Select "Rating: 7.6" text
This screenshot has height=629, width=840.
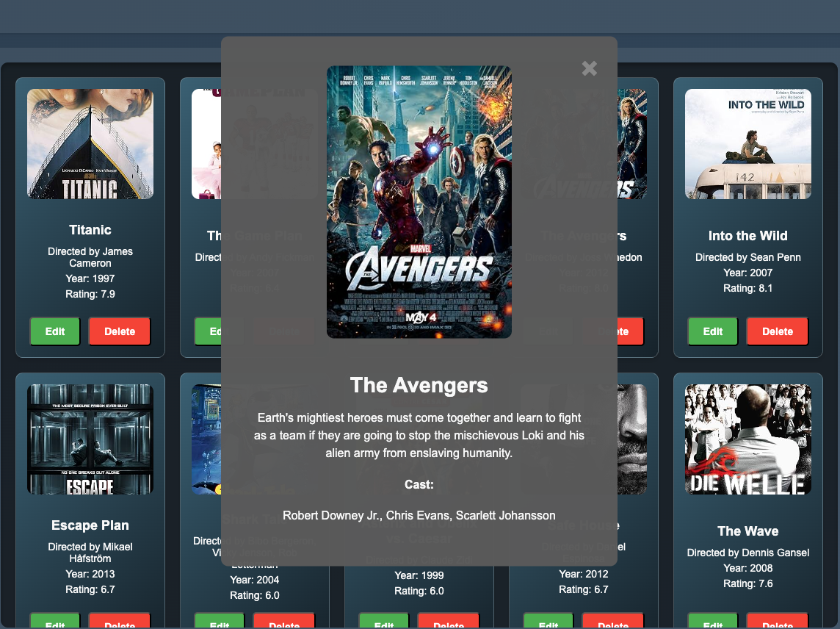click(748, 583)
